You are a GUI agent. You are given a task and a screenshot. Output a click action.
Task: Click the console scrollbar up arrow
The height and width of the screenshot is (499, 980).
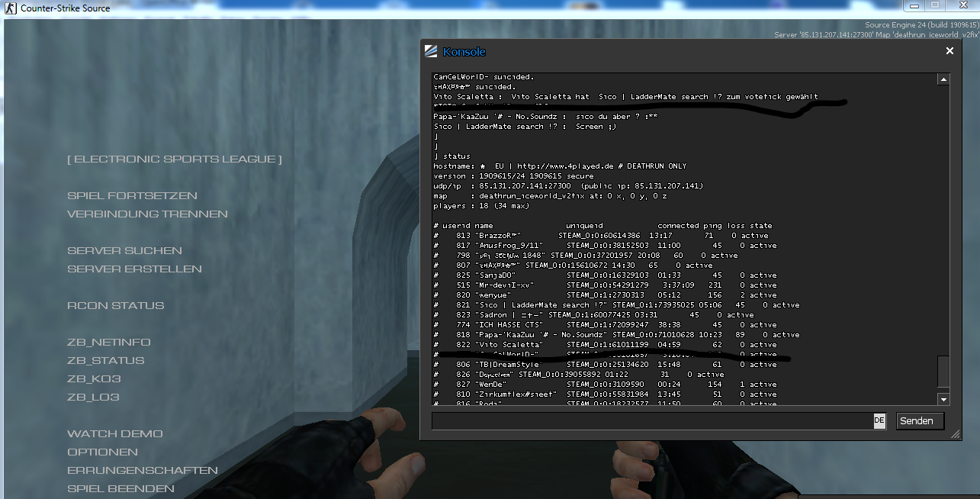tap(943, 79)
